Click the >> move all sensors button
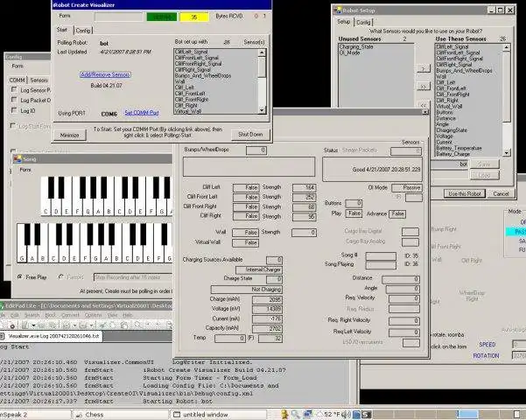Screen dimensions: 526x420 424,87
